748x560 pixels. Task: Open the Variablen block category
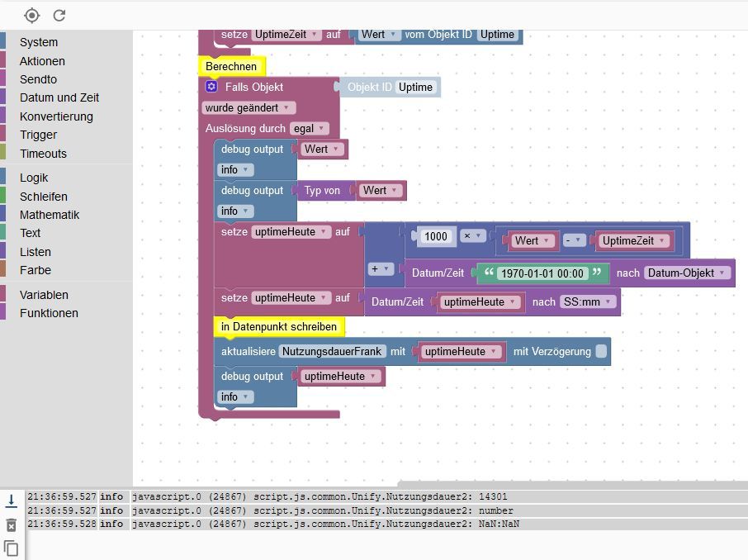[44, 295]
